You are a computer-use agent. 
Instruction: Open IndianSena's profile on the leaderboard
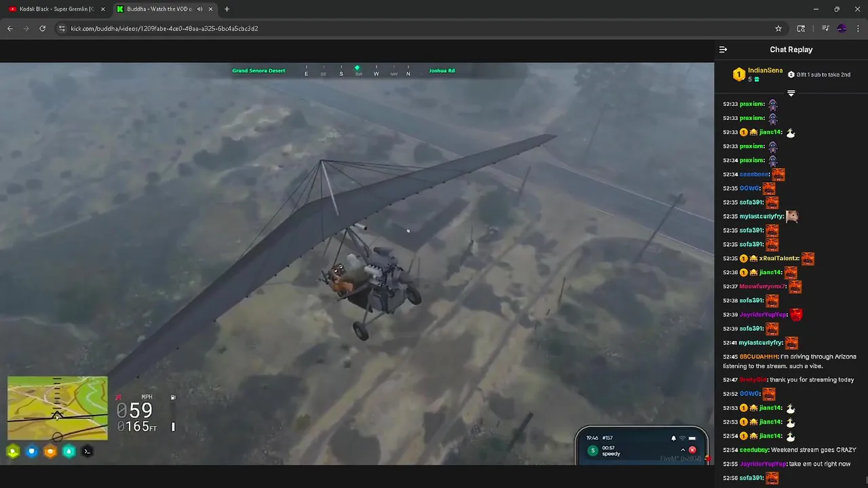click(765, 70)
